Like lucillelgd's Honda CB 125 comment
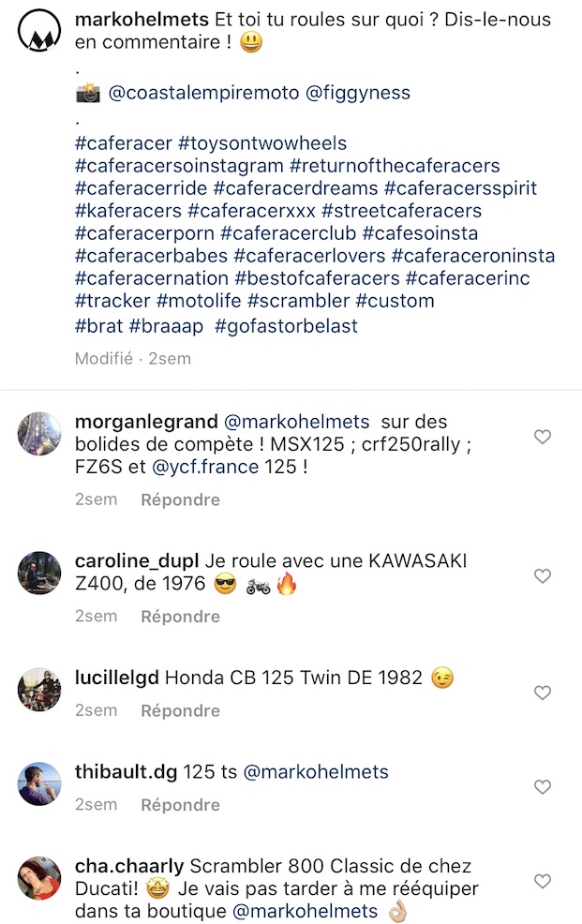 542,693
